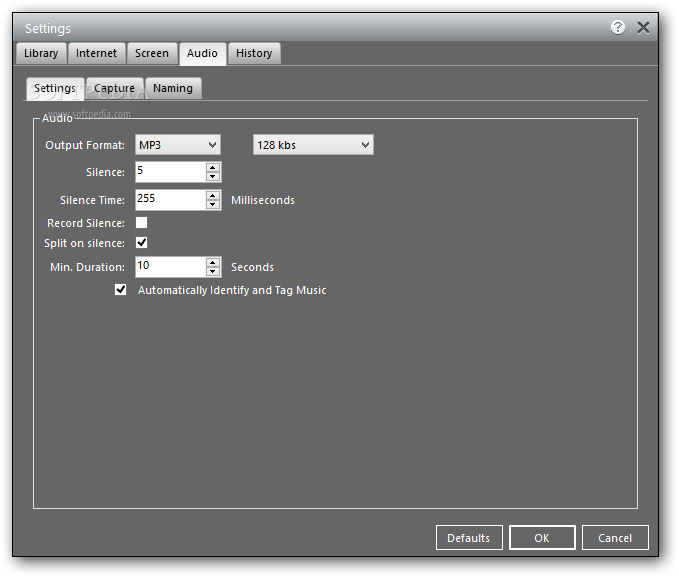Select the Settings sub-tab
This screenshot has width=679, height=577.
pos(55,89)
